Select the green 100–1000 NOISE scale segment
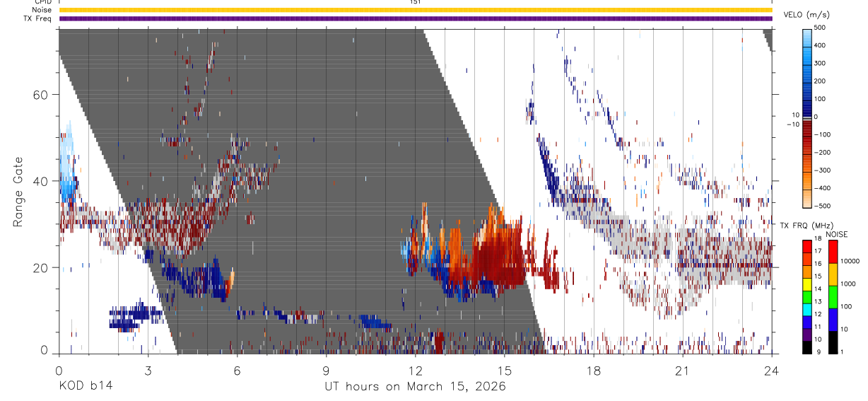 pyautogui.click(x=833, y=297)
